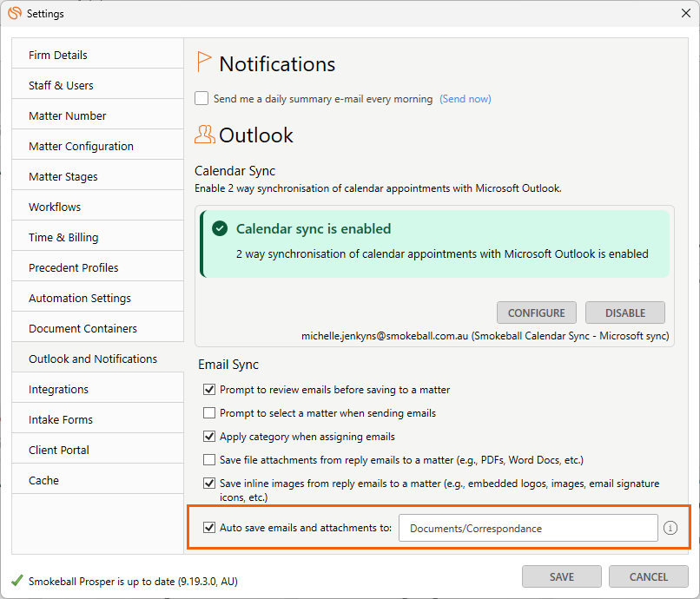Click CONFIGURE calendar sync button

pos(536,313)
